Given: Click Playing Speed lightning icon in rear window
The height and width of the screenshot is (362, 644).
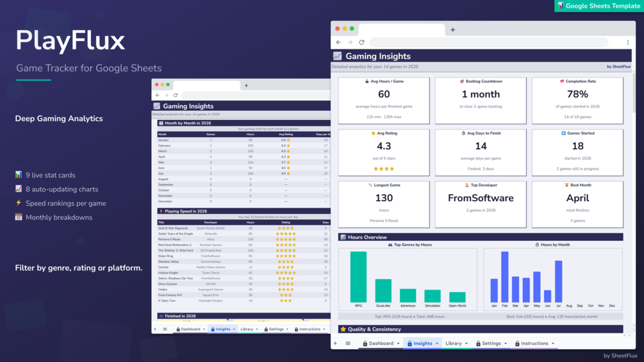Looking at the screenshot, I should coord(161,211).
